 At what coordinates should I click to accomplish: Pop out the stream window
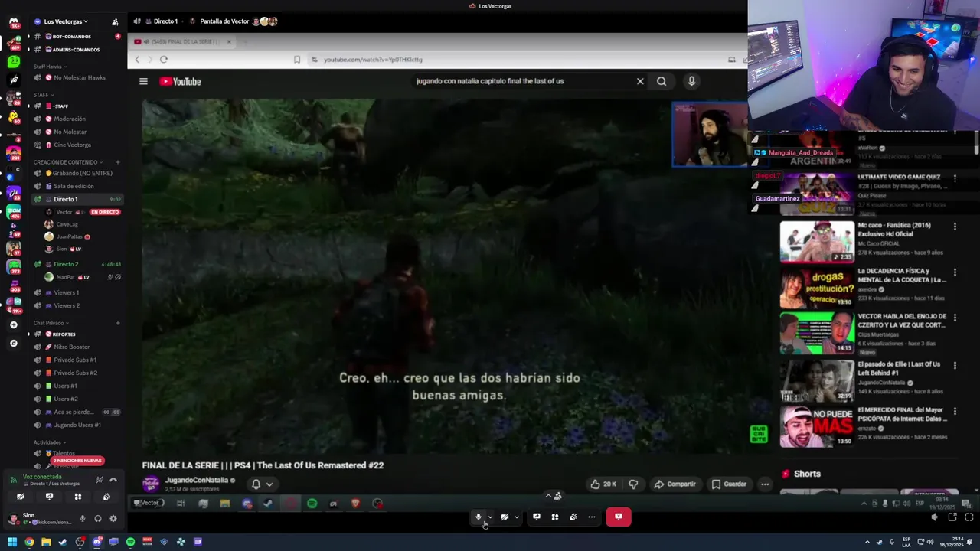pos(952,517)
